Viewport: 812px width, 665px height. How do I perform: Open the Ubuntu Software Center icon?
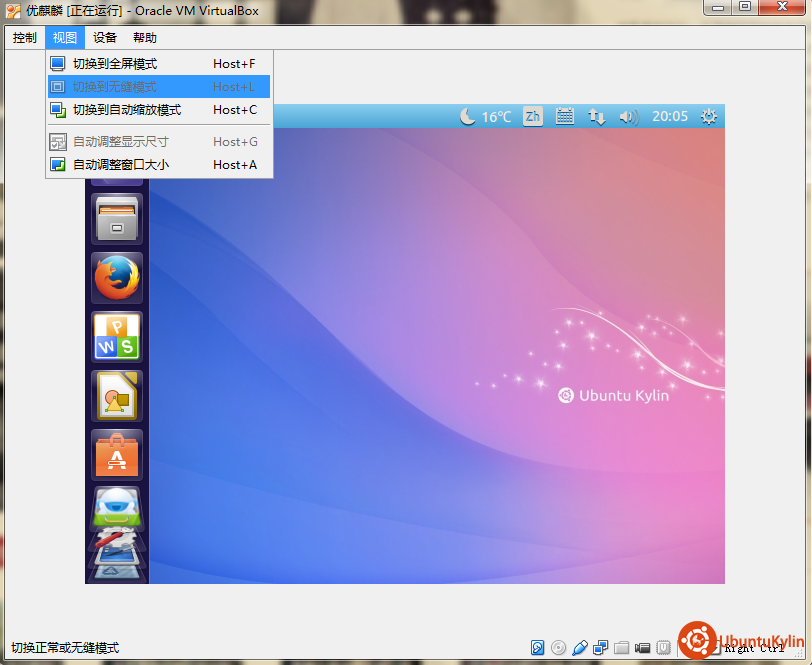tap(117, 455)
